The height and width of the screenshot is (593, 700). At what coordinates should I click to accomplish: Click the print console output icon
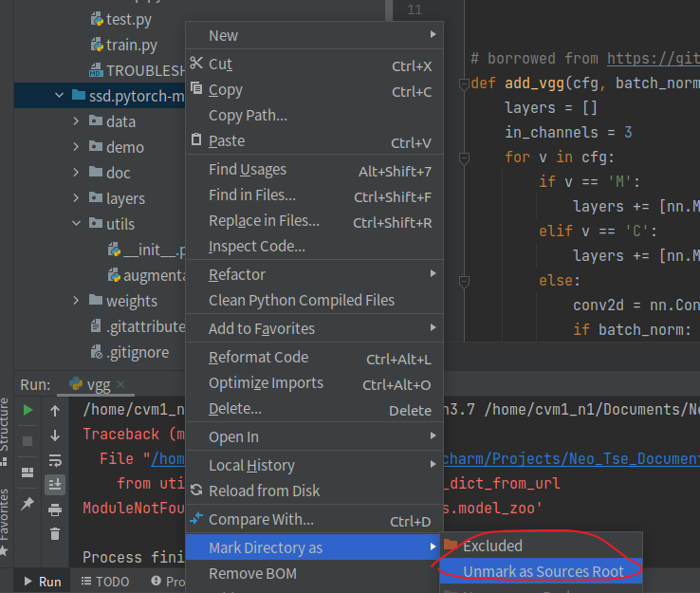click(x=55, y=510)
